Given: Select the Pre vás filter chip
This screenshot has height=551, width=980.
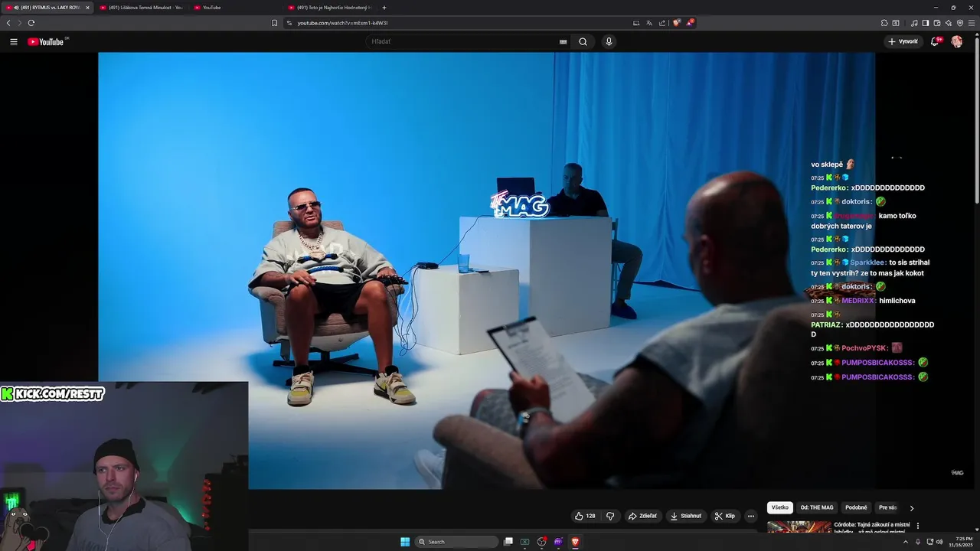Looking at the screenshot, I should (887, 507).
